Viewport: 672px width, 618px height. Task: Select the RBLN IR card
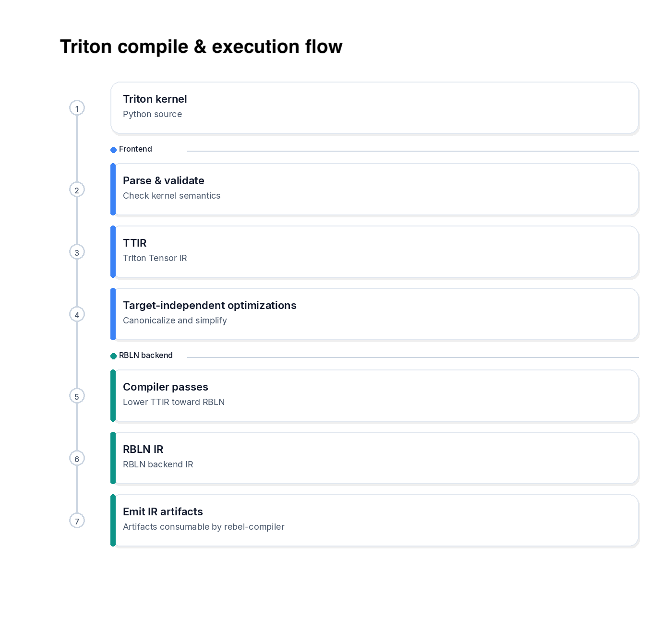(x=374, y=458)
